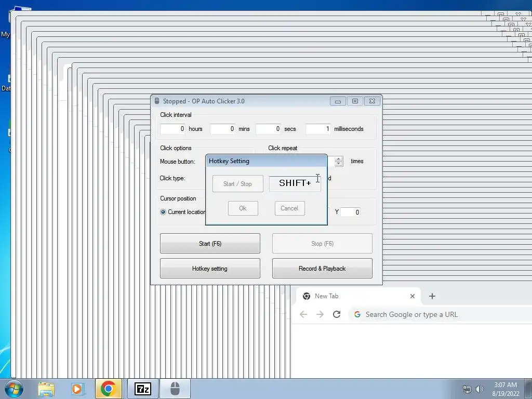Click Chrome's back arrow

click(303, 314)
